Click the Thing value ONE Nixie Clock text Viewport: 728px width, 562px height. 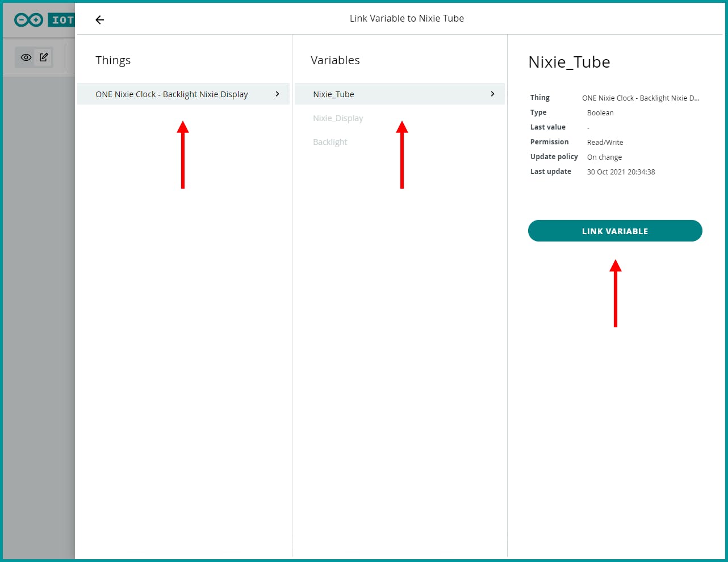click(641, 98)
